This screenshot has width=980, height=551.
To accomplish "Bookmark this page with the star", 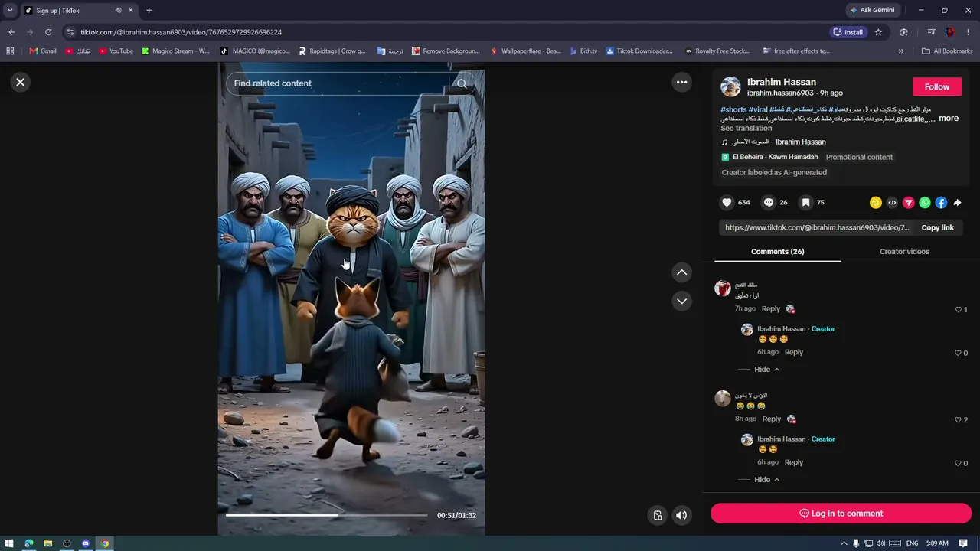I will click(x=878, y=32).
